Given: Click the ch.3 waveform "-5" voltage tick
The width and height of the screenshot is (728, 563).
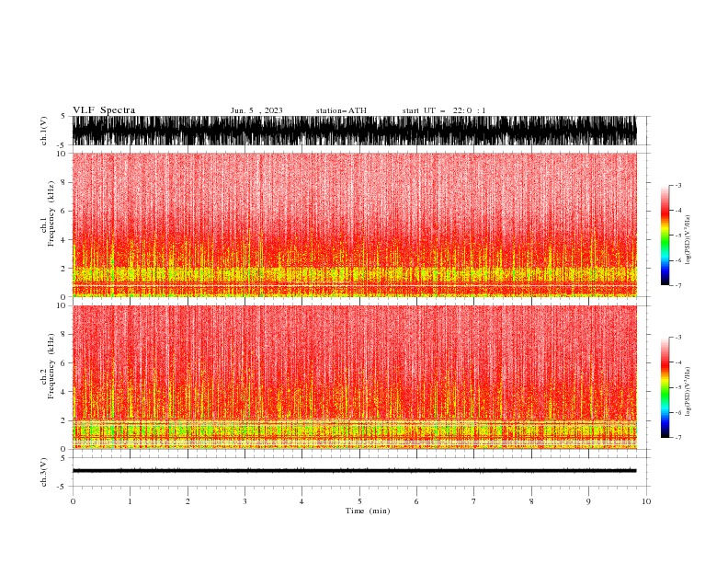Looking at the screenshot, I should coord(63,487).
